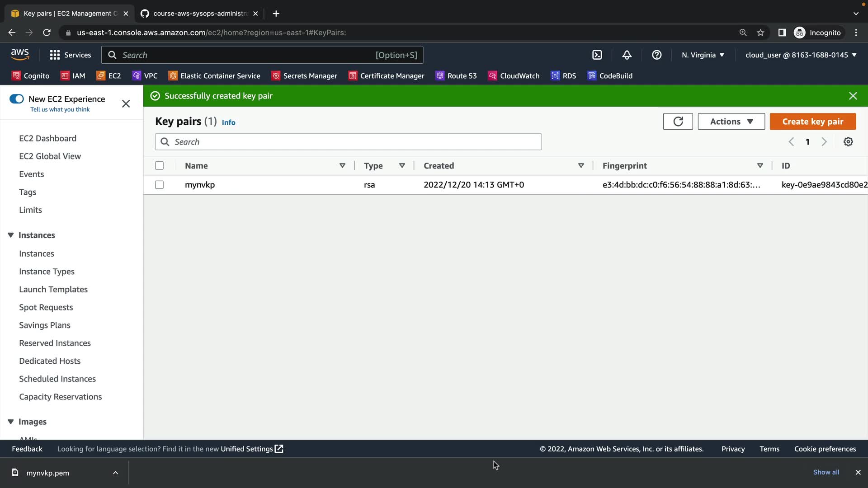Click the refresh key pairs button
Screen dimensions: 868x488
(x=678, y=121)
